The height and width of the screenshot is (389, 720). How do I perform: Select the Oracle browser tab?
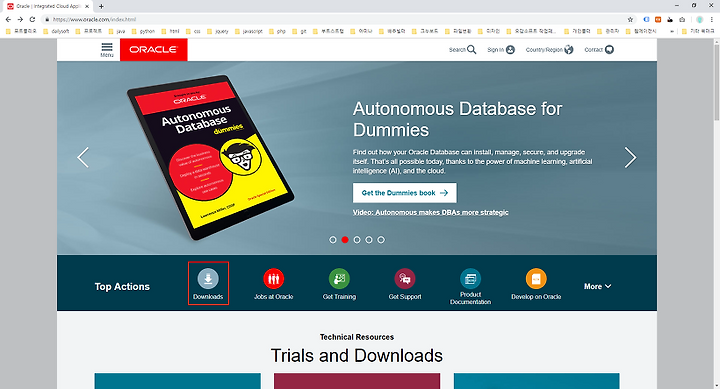48,6
